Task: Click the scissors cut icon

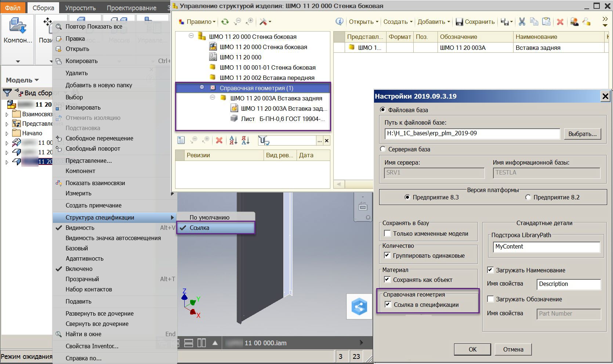Action: 522,22
